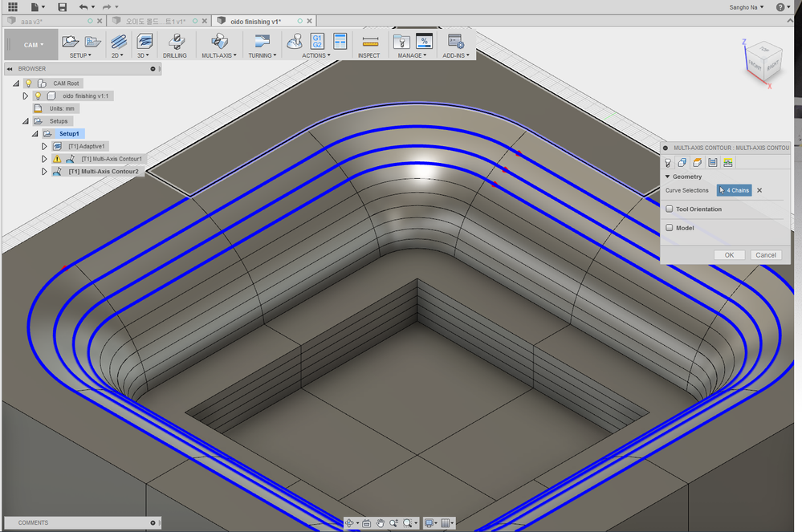Click the Simulate icon in Actions
The width and height of the screenshot is (802, 532).
(x=294, y=42)
